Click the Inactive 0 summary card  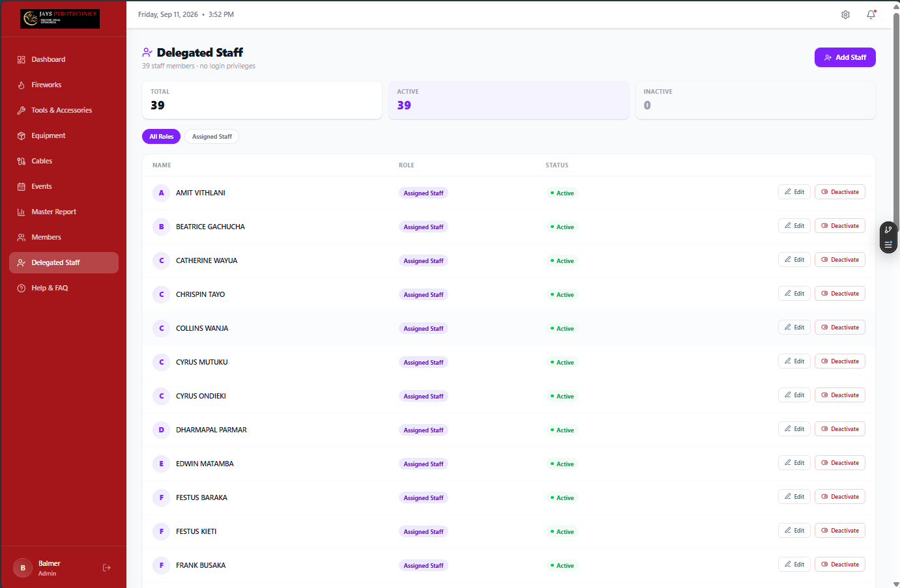click(x=755, y=100)
